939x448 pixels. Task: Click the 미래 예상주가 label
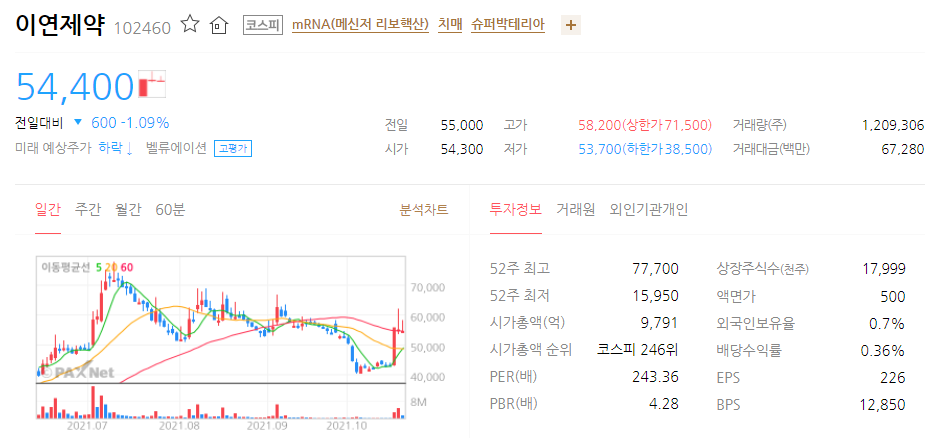[x=53, y=149]
